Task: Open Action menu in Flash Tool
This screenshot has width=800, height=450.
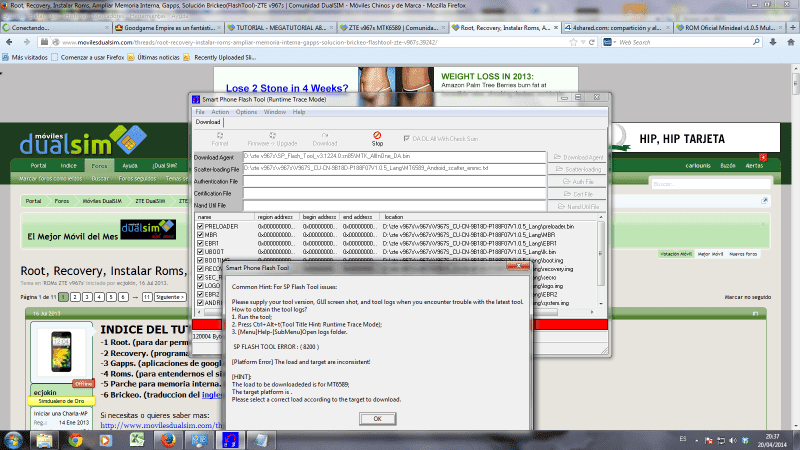Action: coord(220,112)
